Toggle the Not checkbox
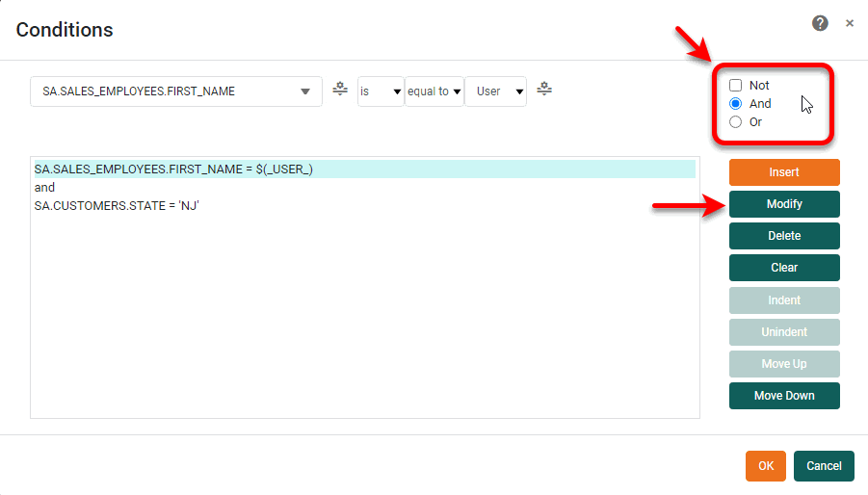The width and height of the screenshot is (868, 495). pyautogui.click(x=736, y=85)
